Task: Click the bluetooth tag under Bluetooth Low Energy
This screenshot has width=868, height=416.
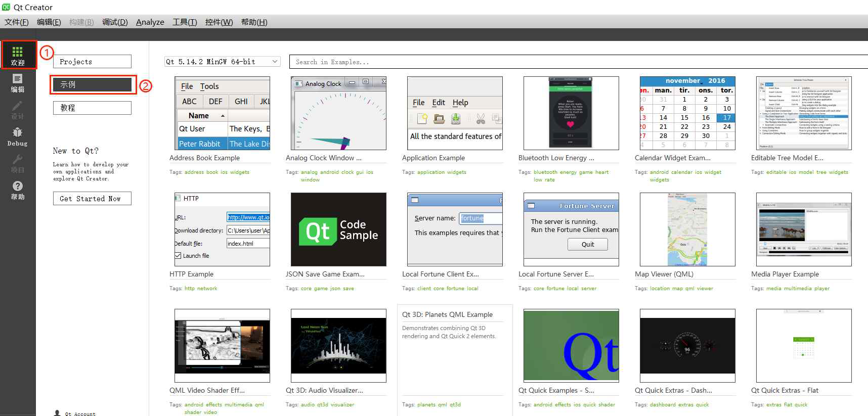Action: point(545,172)
